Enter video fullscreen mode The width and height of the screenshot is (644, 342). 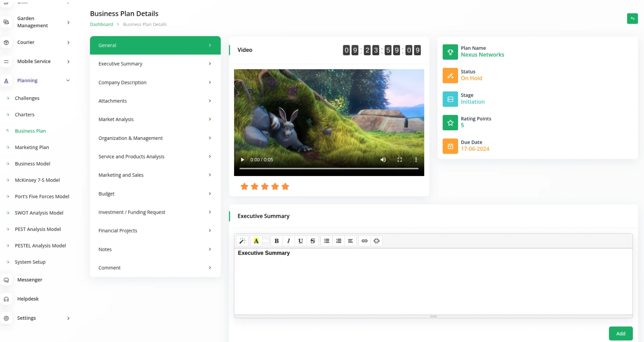(x=400, y=160)
